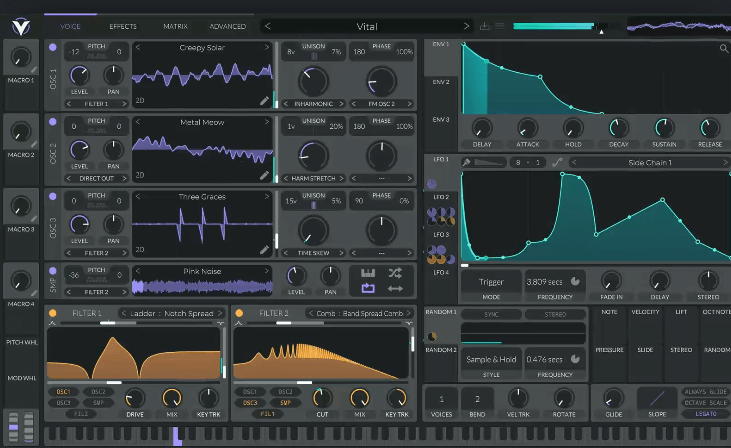Image resolution: width=731 pixels, height=448 pixels.
Task: Select the LFO paint brush tool
Action: (x=467, y=162)
